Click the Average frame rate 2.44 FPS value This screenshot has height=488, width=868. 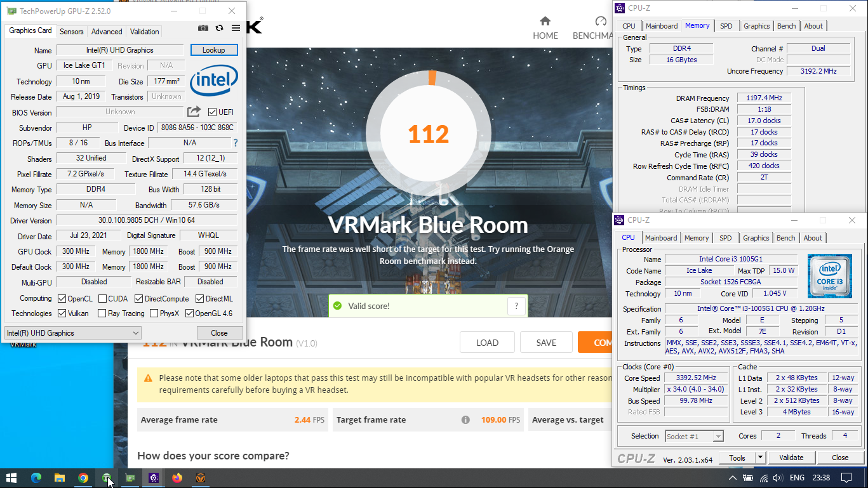point(310,419)
